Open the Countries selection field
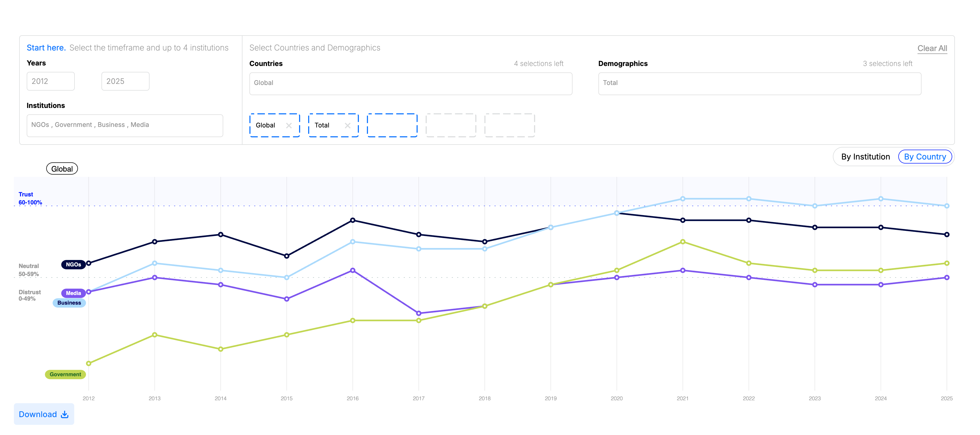980x435 pixels. pos(410,83)
